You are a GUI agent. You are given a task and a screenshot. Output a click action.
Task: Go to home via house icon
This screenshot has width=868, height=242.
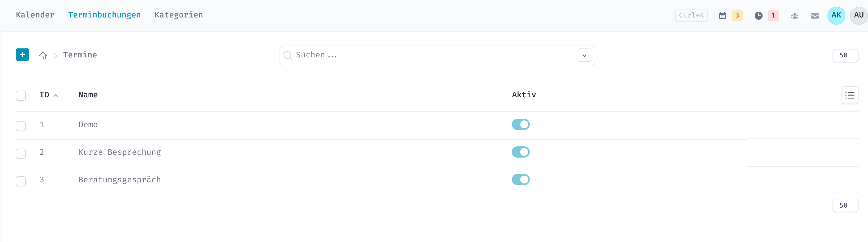point(43,55)
